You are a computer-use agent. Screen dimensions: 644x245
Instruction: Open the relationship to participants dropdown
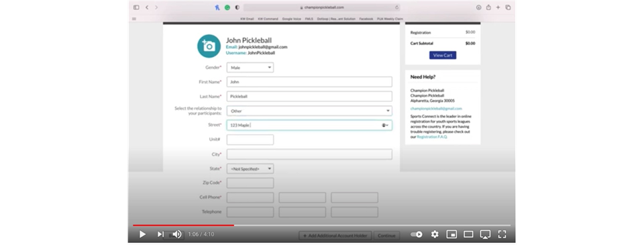[x=309, y=111]
